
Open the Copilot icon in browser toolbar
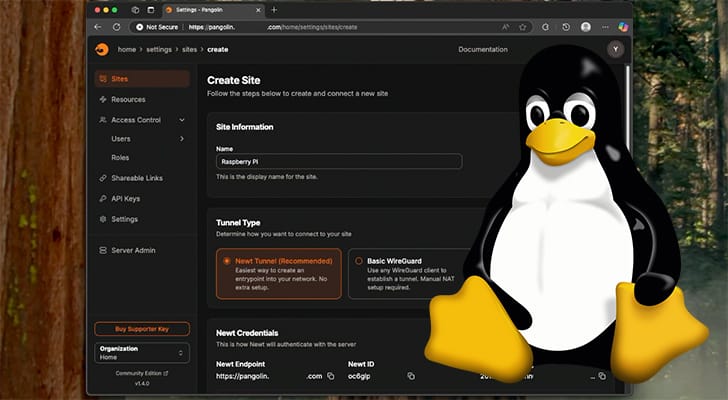[623, 27]
